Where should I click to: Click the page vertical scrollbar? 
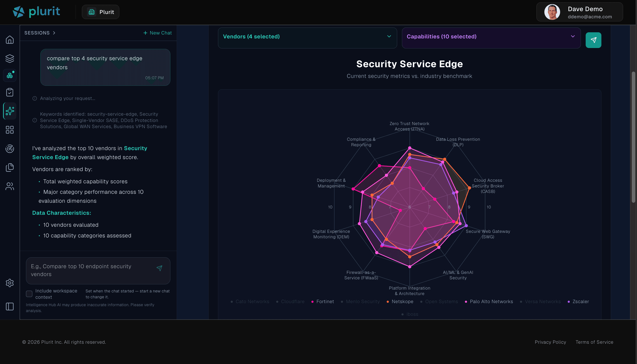coord(633,137)
